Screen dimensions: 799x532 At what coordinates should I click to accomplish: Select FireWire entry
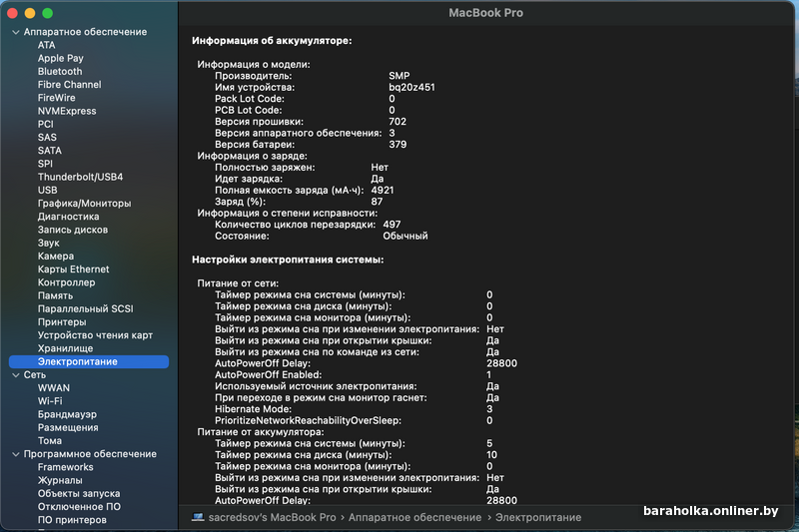click(x=56, y=98)
